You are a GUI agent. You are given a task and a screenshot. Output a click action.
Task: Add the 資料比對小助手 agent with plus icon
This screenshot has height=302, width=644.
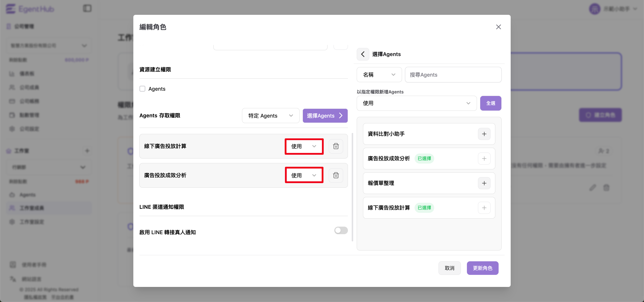coord(484,134)
